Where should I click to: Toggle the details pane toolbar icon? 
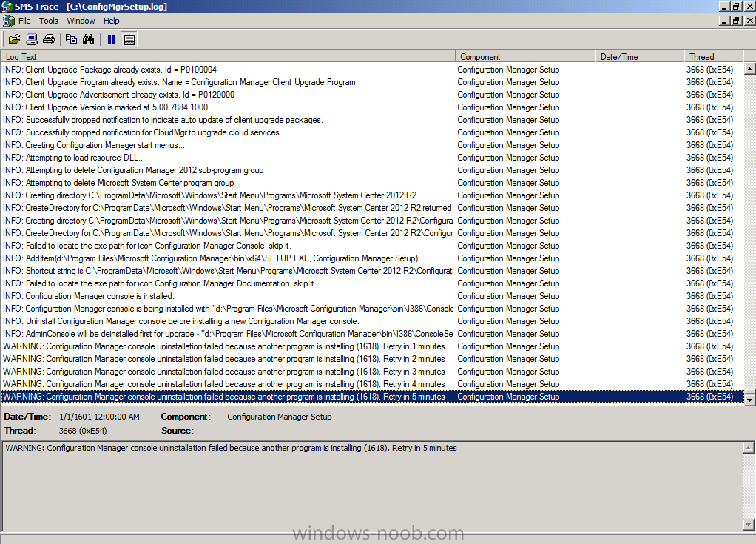pyautogui.click(x=129, y=39)
